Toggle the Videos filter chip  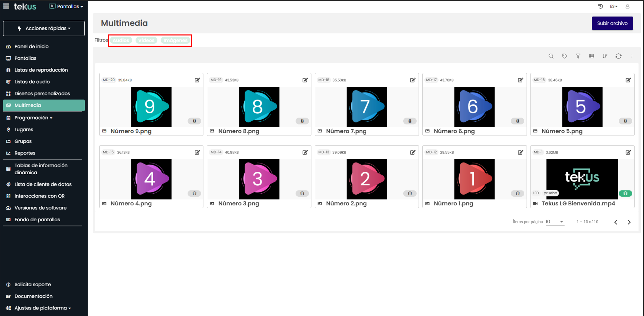(x=146, y=40)
